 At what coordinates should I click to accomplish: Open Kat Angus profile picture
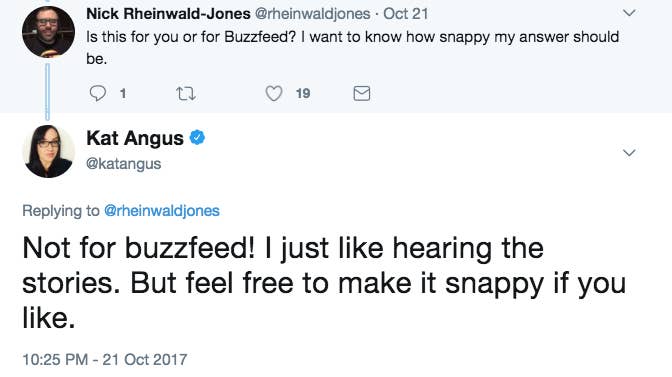tap(48, 151)
